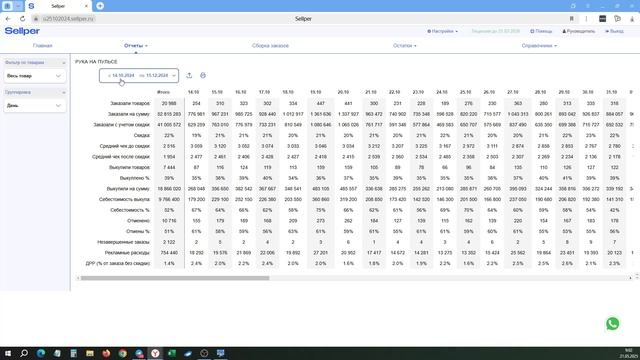Click the Sellper logo
640x360 pixels.
pos(22,31)
